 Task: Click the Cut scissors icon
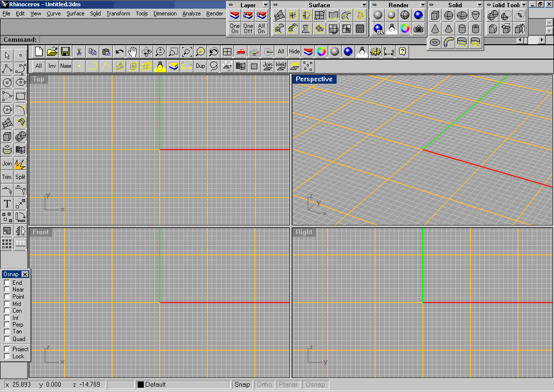click(x=79, y=52)
